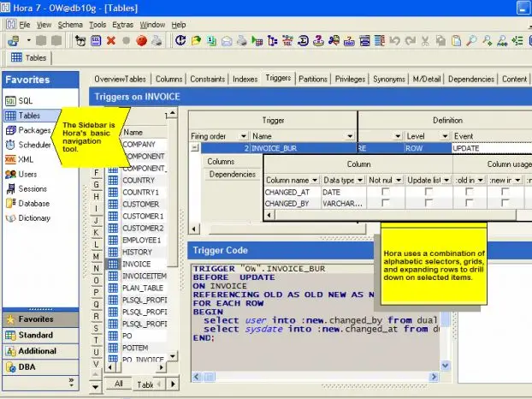
Task: Click Trigger Code vertical scroll down arrow
Action: click(x=445, y=366)
